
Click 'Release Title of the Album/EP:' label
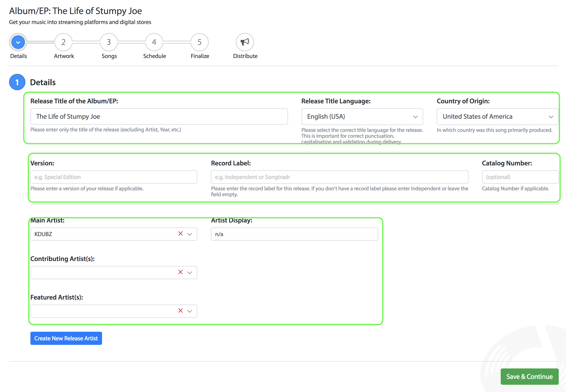pyautogui.click(x=74, y=101)
